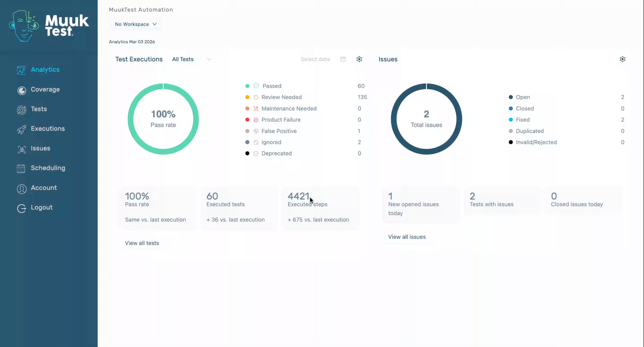Click the Scheduling calendar icon in sidebar
This screenshot has height=347, width=644.
tap(21, 168)
